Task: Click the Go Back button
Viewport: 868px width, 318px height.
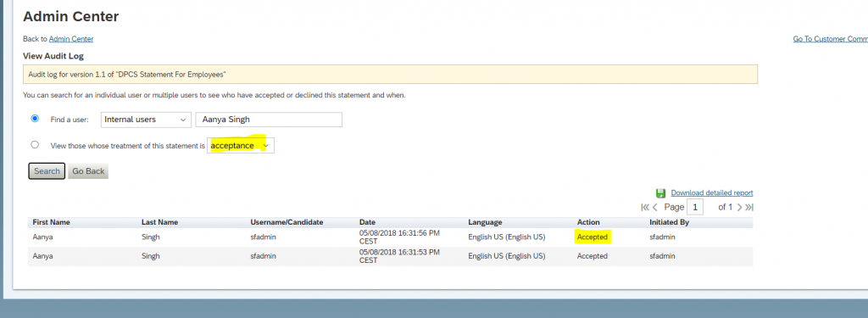Action: point(88,171)
